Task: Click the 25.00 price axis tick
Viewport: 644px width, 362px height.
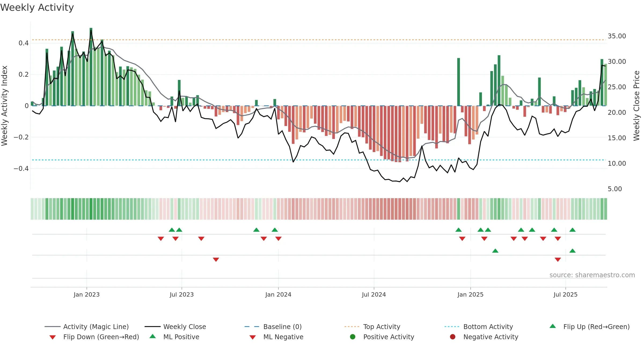Action: [617, 87]
